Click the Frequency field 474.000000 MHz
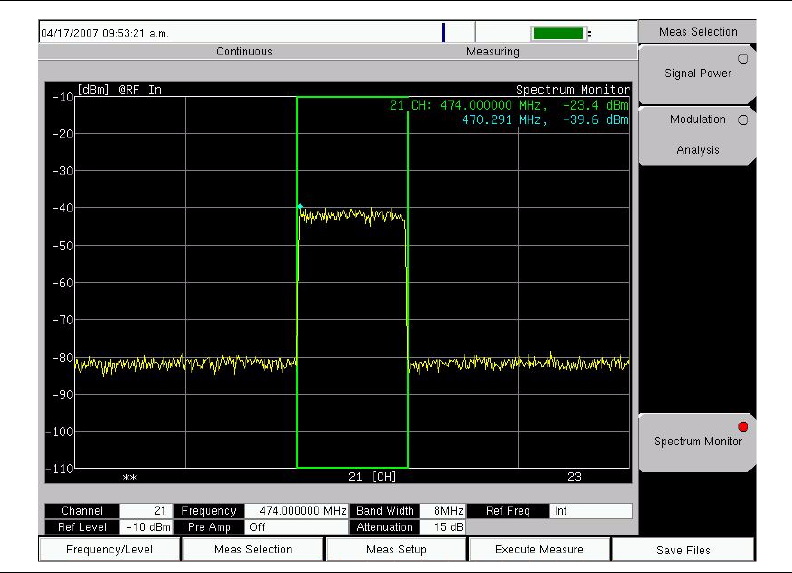 [x=295, y=511]
